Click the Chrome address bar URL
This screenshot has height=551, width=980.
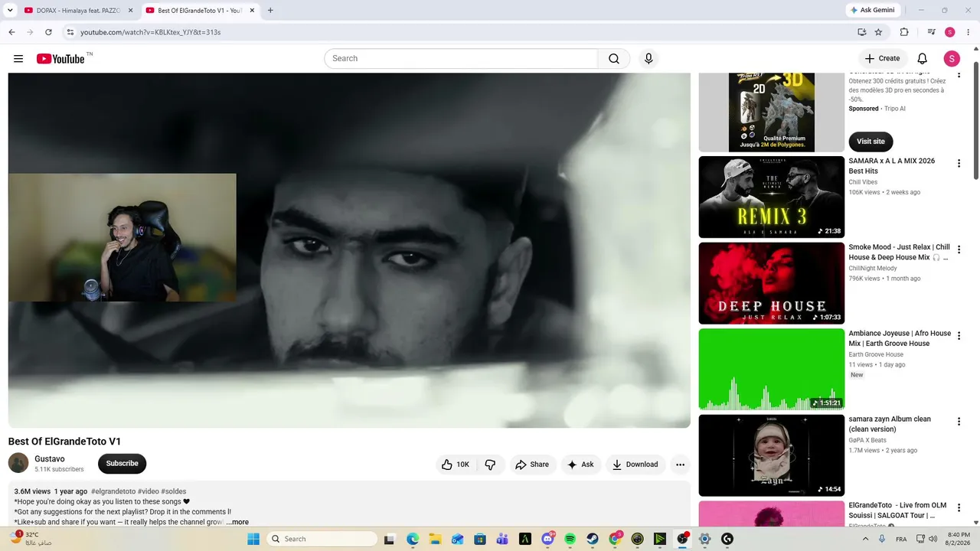click(151, 32)
